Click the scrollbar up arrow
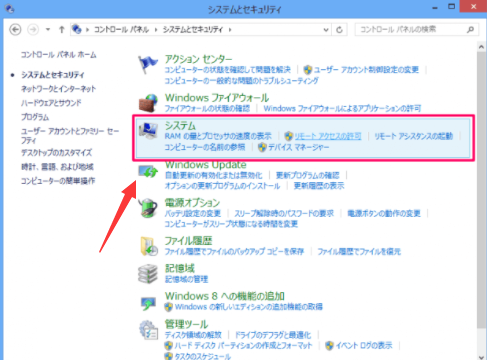 click(x=481, y=47)
